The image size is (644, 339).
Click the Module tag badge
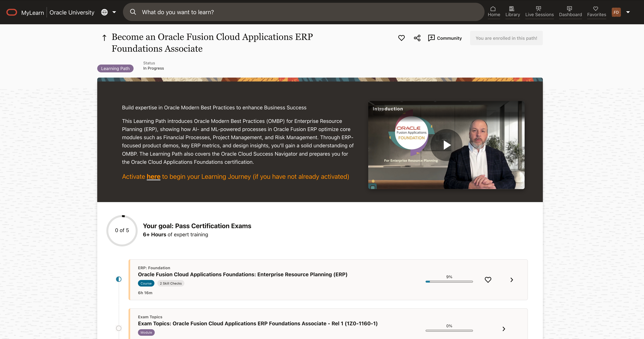click(146, 332)
